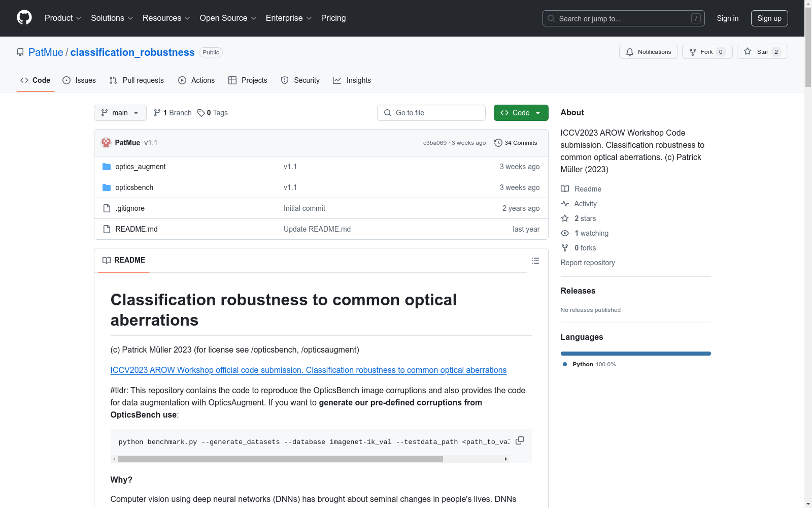
Task: Expand the Enterprise menu
Action: pyautogui.click(x=289, y=18)
